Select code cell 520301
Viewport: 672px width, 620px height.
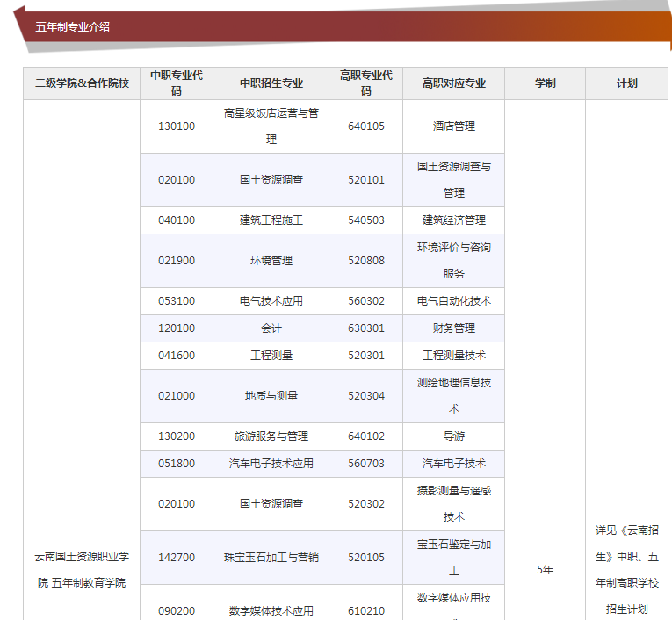click(x=366, y=356)
